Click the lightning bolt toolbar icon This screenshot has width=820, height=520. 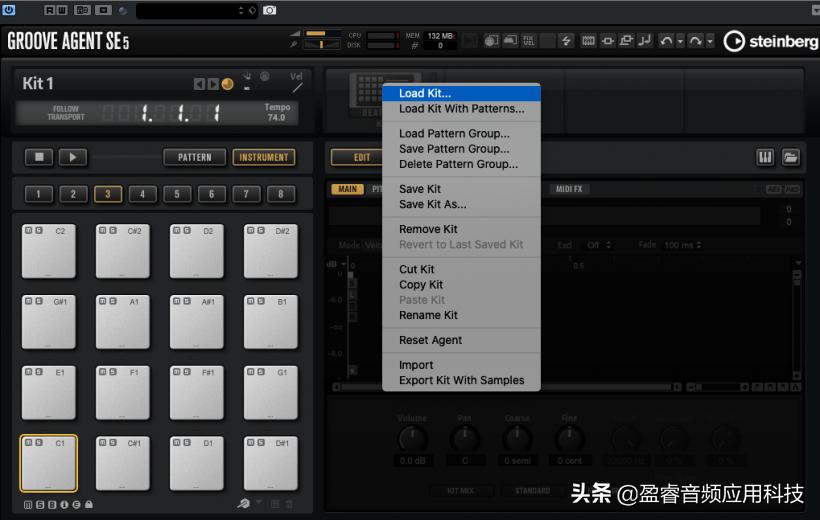tap(566, 40)
